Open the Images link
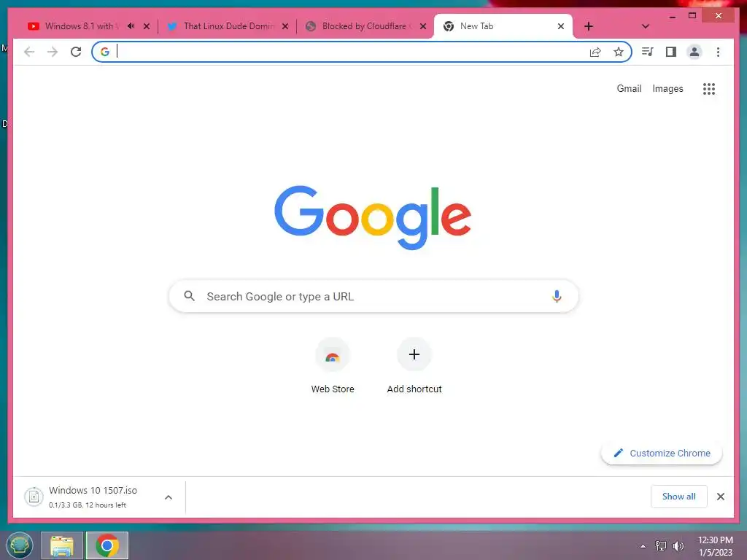 pos(667,88)
